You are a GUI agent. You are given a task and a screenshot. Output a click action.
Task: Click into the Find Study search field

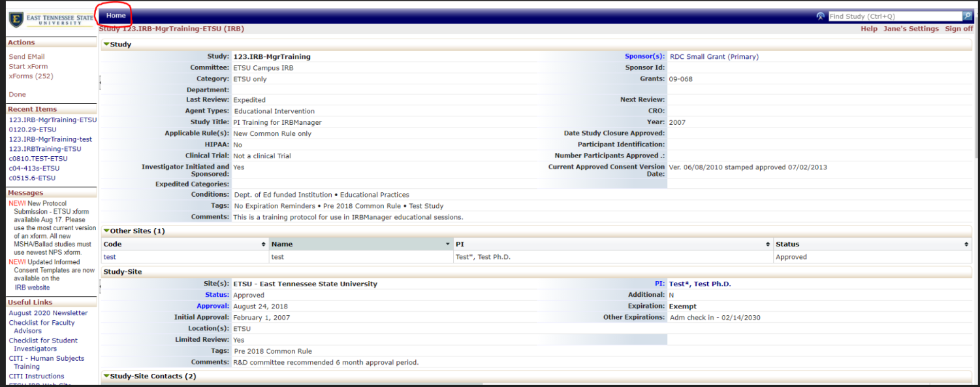pos(894,16)
